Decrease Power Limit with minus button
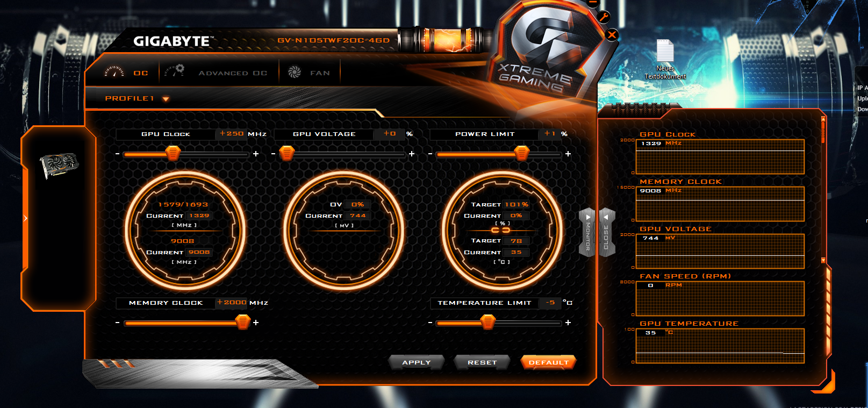Viewport: 868px width, 408px height. click(x=430, y=154)
